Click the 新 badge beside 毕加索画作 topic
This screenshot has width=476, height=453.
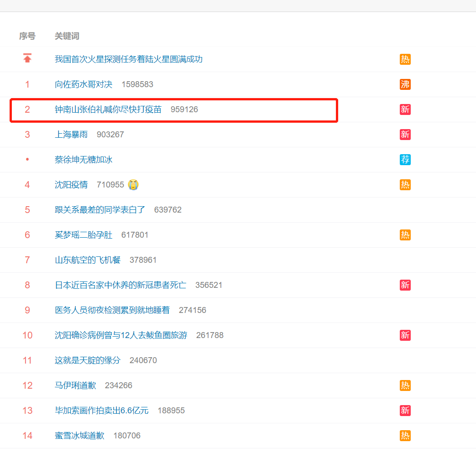click(405, 411)
